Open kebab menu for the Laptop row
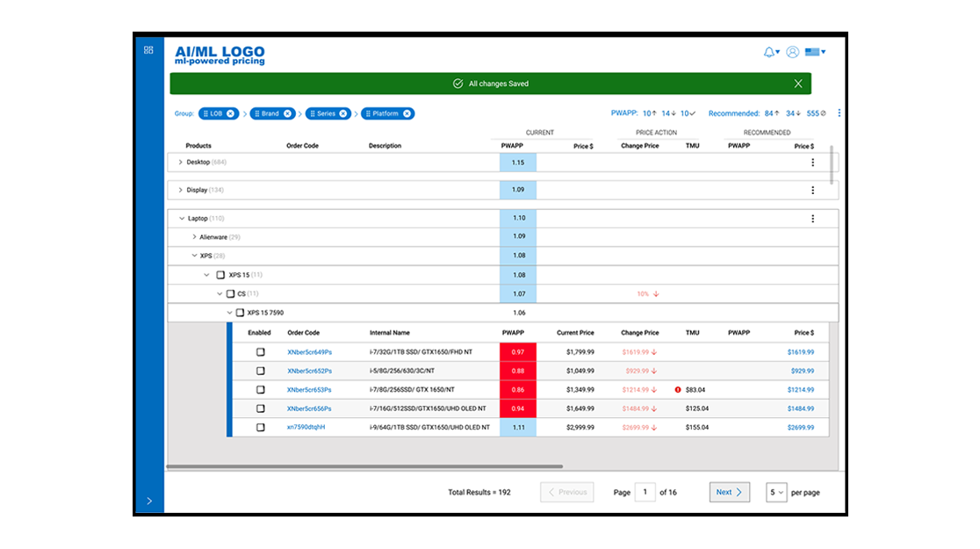980x549 pixels. tap(812, 219)
